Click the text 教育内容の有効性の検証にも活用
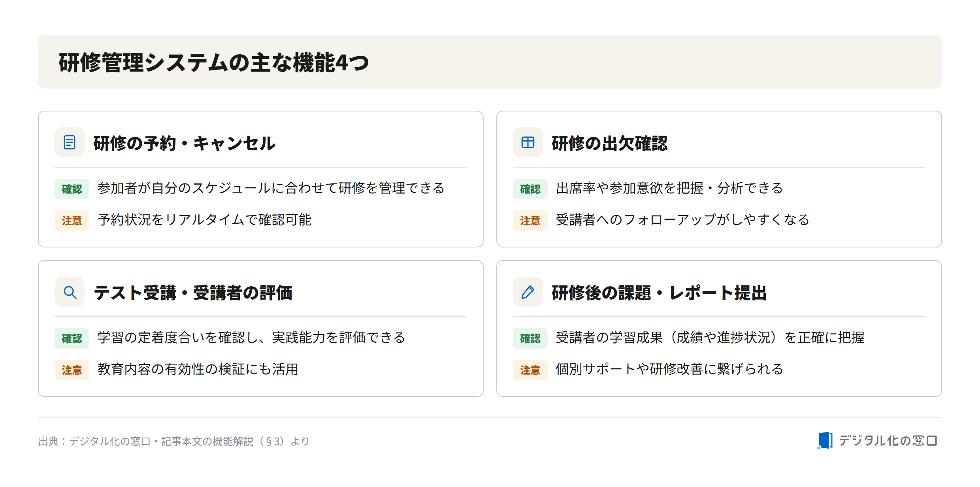 (198, 369)
